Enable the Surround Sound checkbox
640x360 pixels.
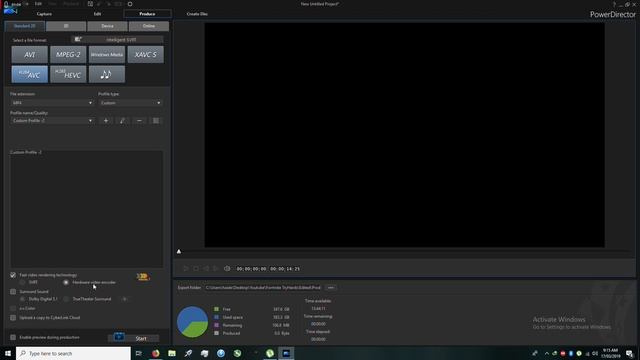[x=13, y=292]
